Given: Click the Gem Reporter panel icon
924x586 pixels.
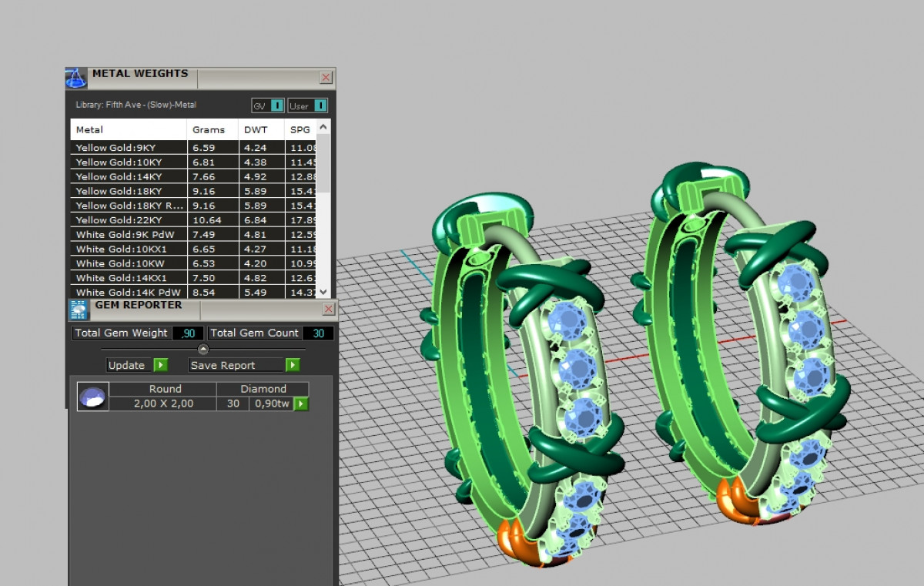Looking at the screenshot, I should (79, 310).
